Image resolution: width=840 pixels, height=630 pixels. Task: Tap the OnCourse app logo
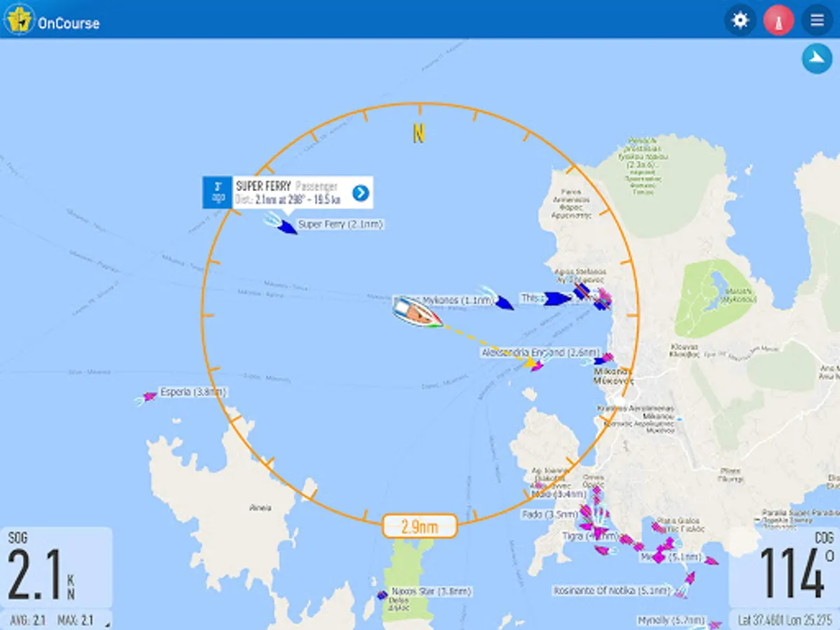pyautogui.click(x=19, y=20)
